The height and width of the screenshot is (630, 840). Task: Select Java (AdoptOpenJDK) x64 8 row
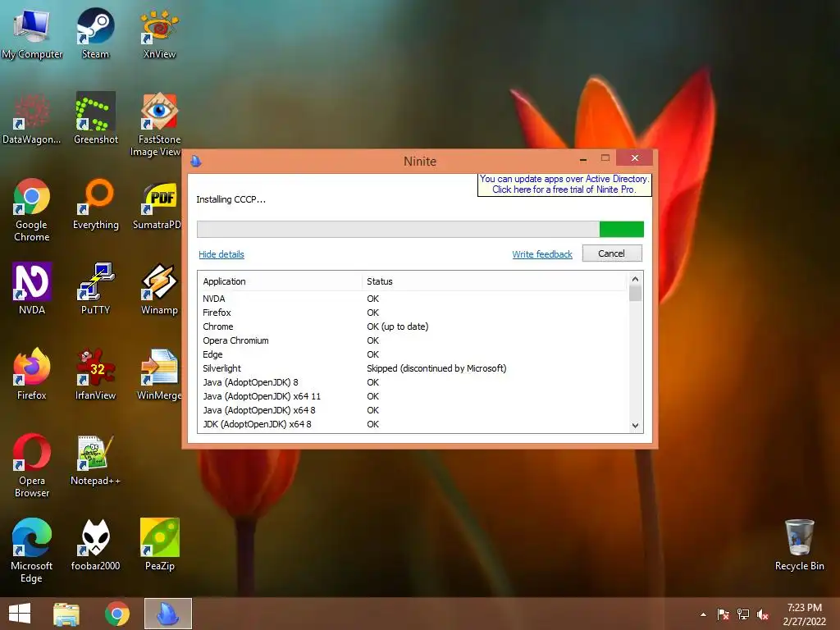point(413,410)
